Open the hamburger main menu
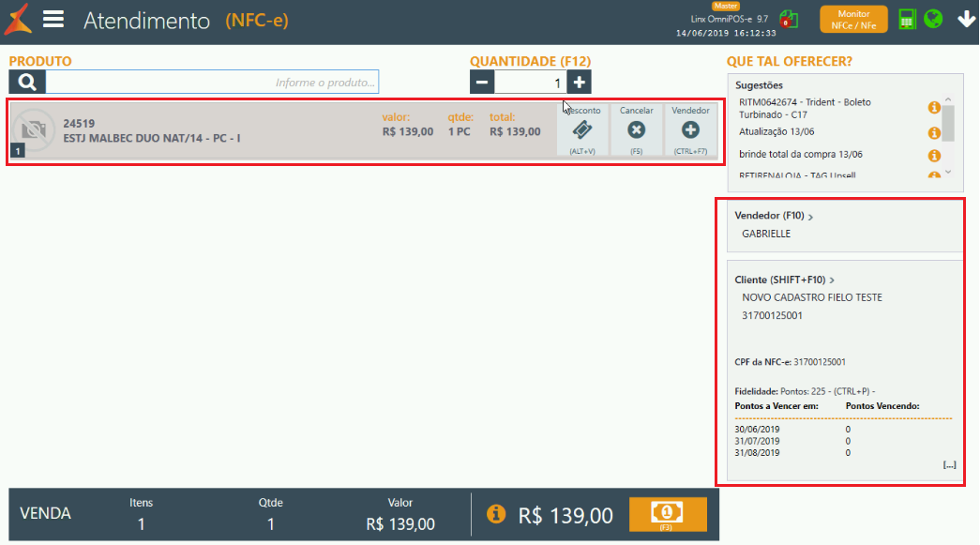 point(53,20)
